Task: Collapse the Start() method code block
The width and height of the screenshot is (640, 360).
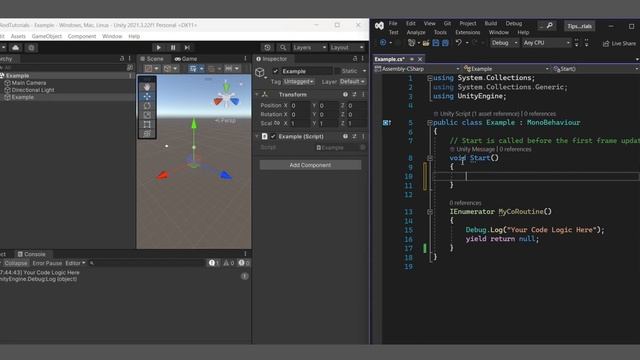Action: click(x=430, y=158)
